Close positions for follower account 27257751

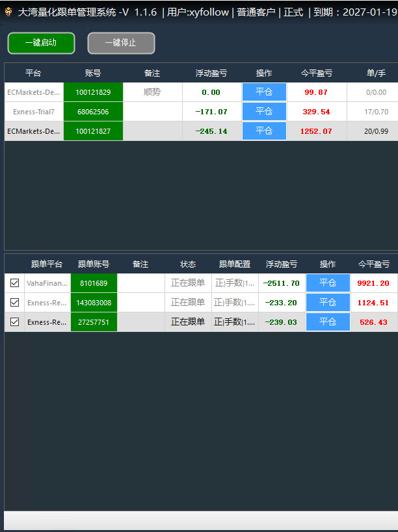tap(328, 322)
